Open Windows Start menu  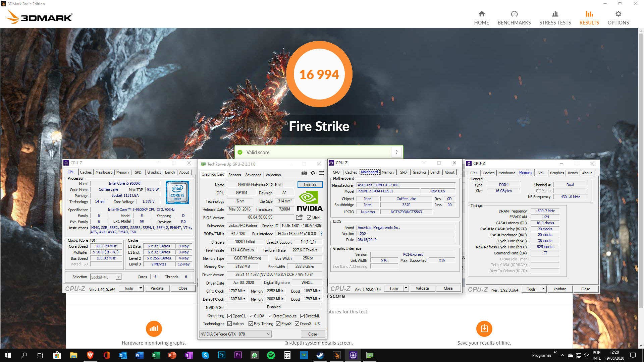[8, 355]
